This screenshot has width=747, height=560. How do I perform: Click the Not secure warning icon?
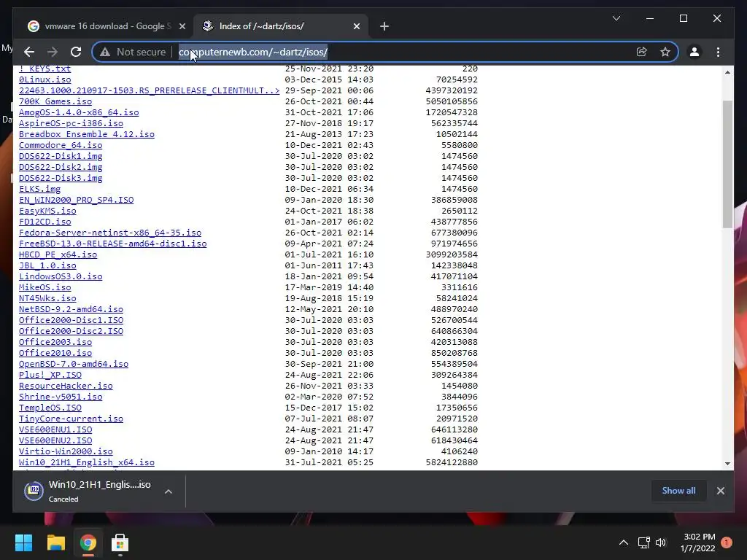coord(105,52)
